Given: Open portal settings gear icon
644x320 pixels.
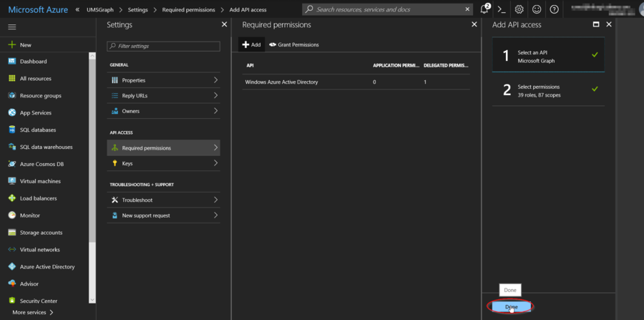Looking at the screenshot, I should (x=519, y=9).
